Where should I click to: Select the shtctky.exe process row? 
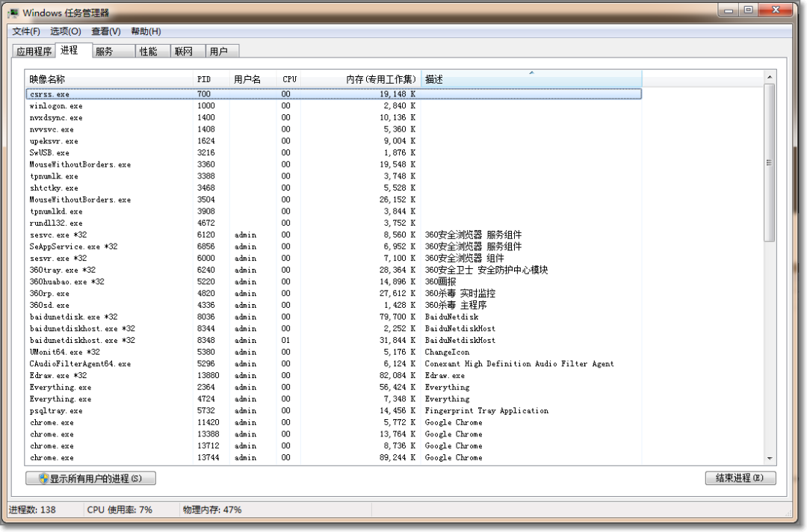333,188
